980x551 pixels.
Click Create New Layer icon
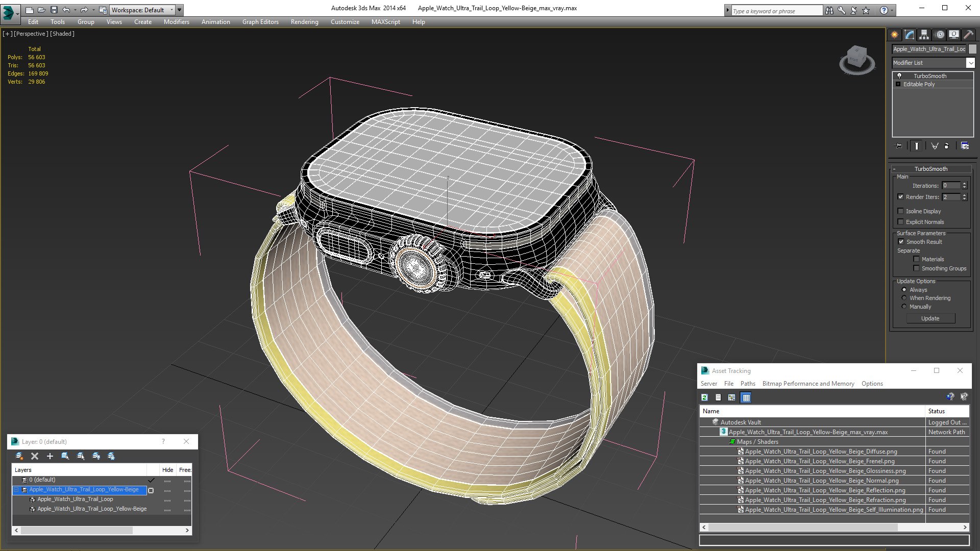19,456
